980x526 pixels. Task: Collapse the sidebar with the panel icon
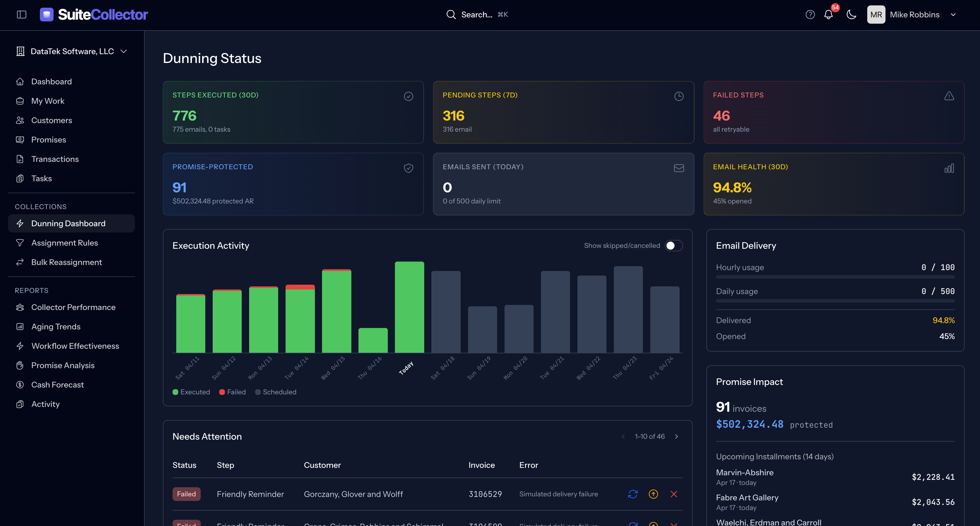(x=22, y=14)
